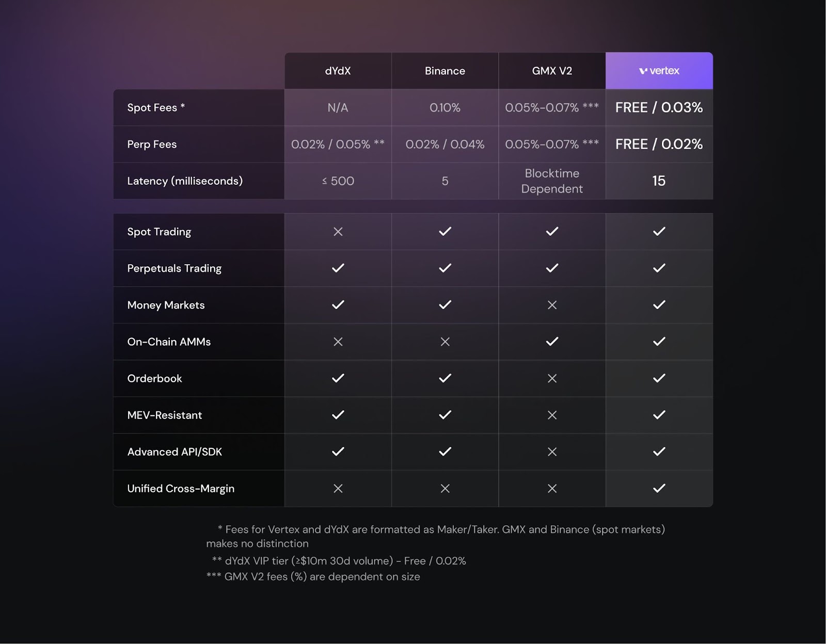
Task: Select Vertex's latency value "15"
Action: 659,181
